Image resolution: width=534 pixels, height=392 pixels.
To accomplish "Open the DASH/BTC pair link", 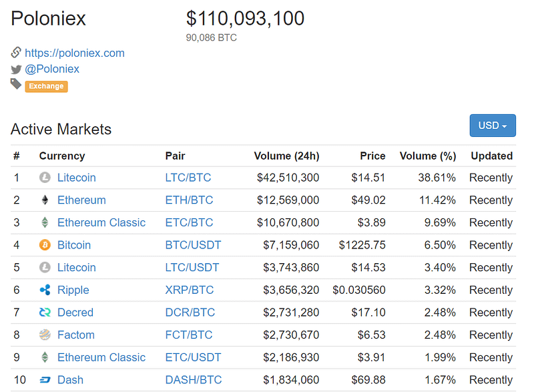I will click(194, 380).
